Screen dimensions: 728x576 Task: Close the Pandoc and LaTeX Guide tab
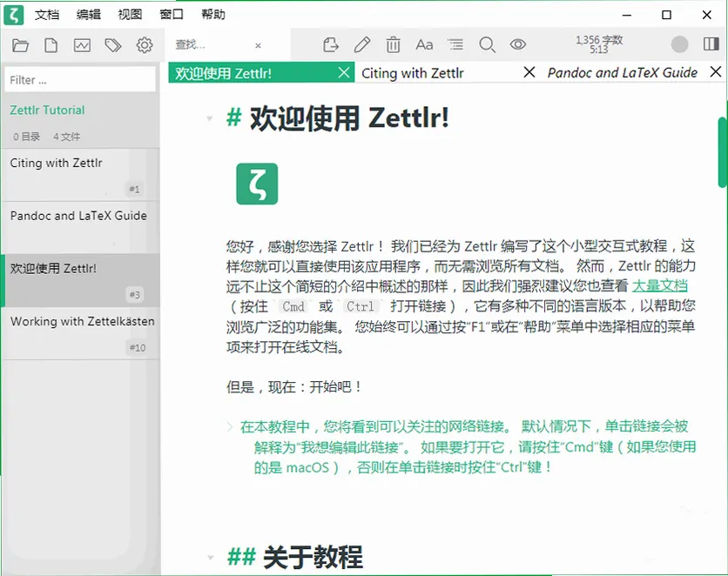coord(716,72)
